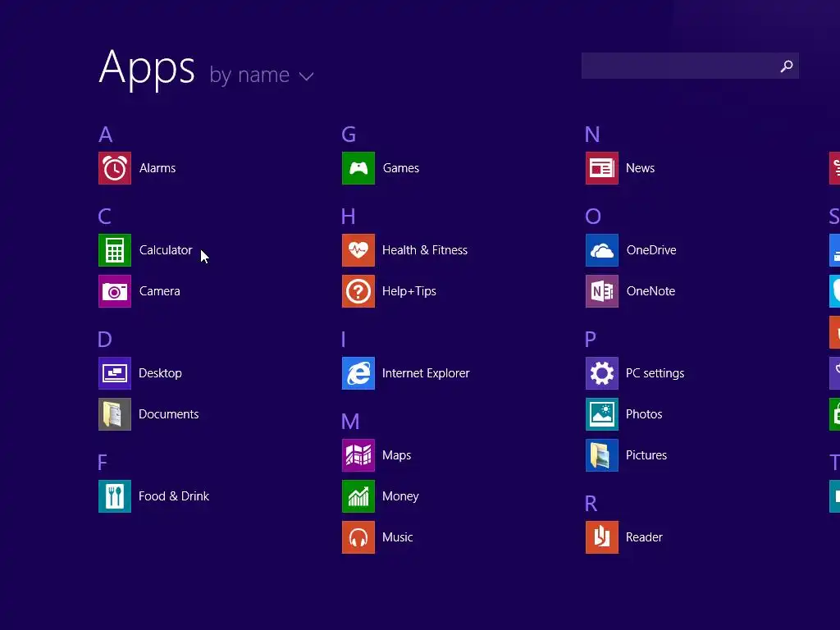
Task: Click the 'Music' label text
Action: coord(398,537)
